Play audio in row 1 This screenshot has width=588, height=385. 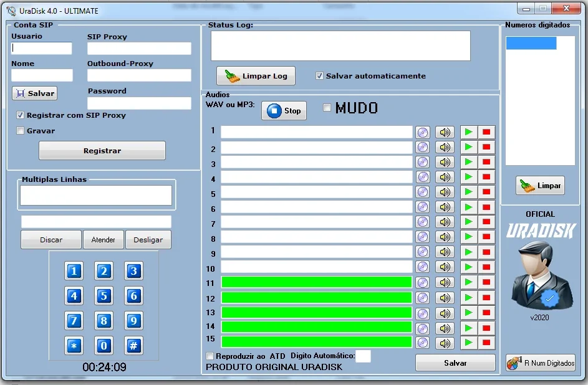pyautogui.click(x=468, y=132)
